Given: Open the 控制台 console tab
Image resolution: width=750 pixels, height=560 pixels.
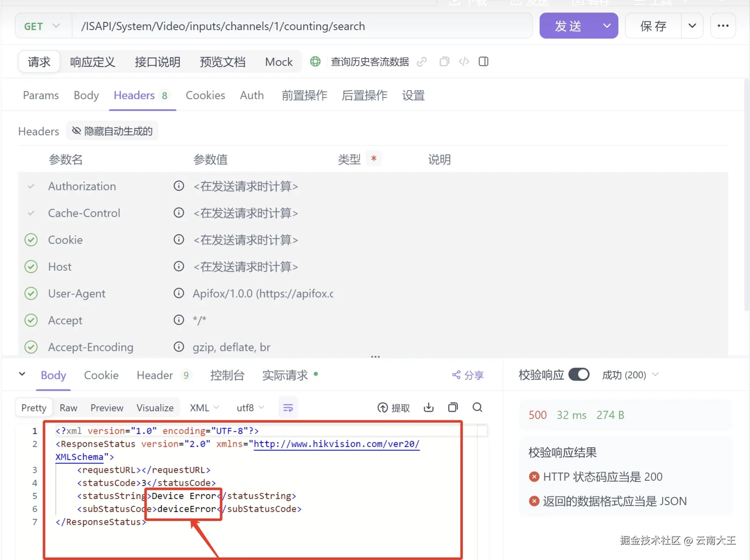Looking at the screenshot, I should click(x=227, y=375).
